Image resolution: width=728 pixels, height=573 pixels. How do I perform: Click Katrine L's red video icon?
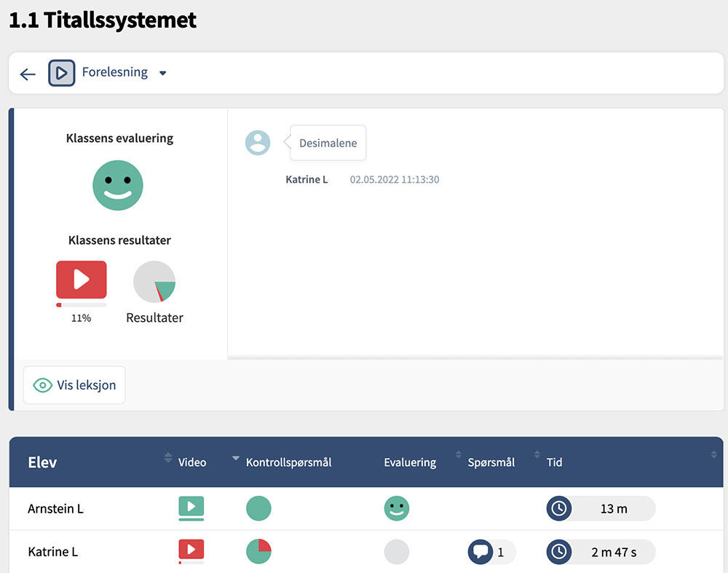coord(191,551)
